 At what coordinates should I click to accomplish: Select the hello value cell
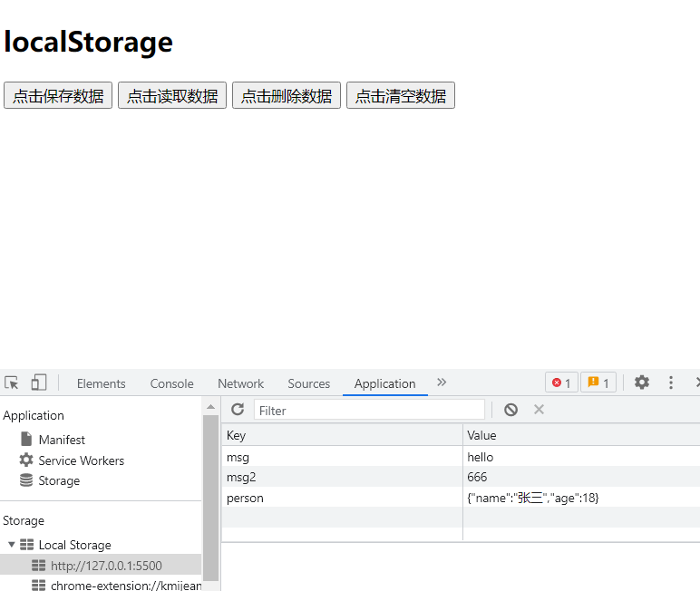pos(581,457)
